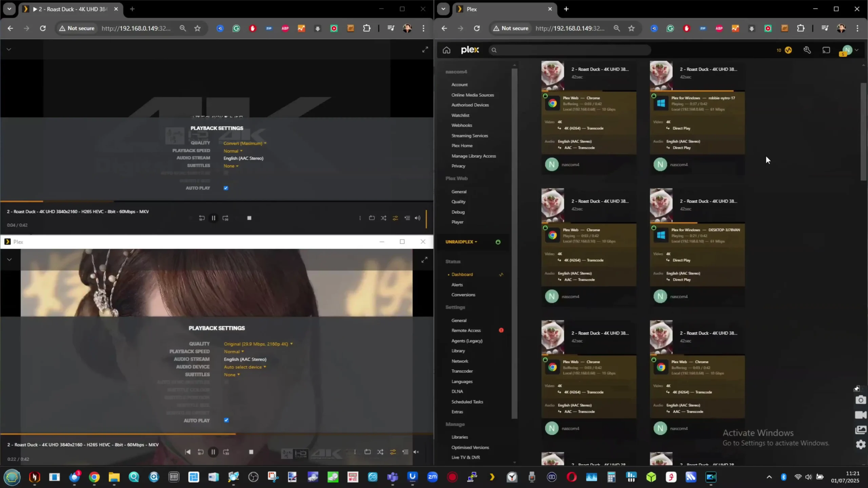Open Remote Access settings in sidebar

[466, 330]
